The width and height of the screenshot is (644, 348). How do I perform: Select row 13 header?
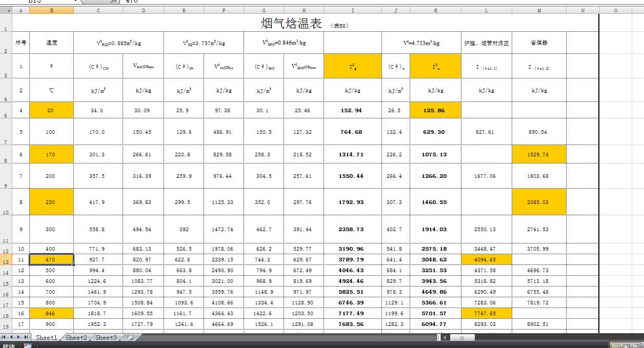[6, 261]
